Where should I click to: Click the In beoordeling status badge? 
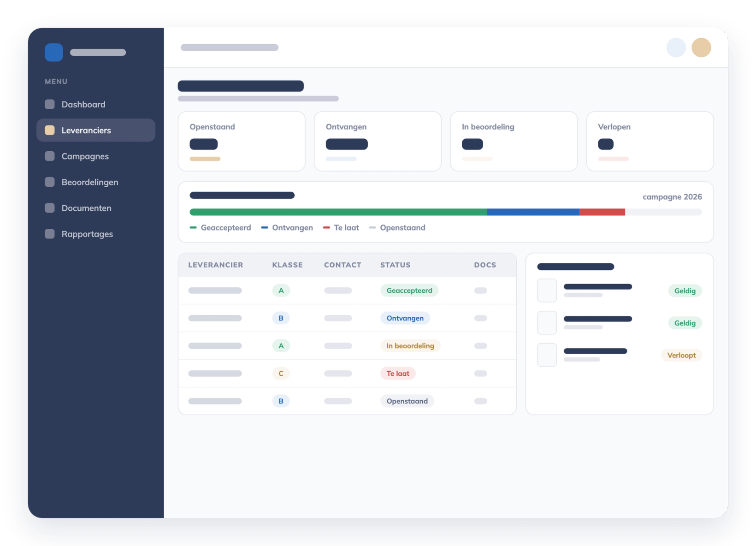tap(410, 346)
